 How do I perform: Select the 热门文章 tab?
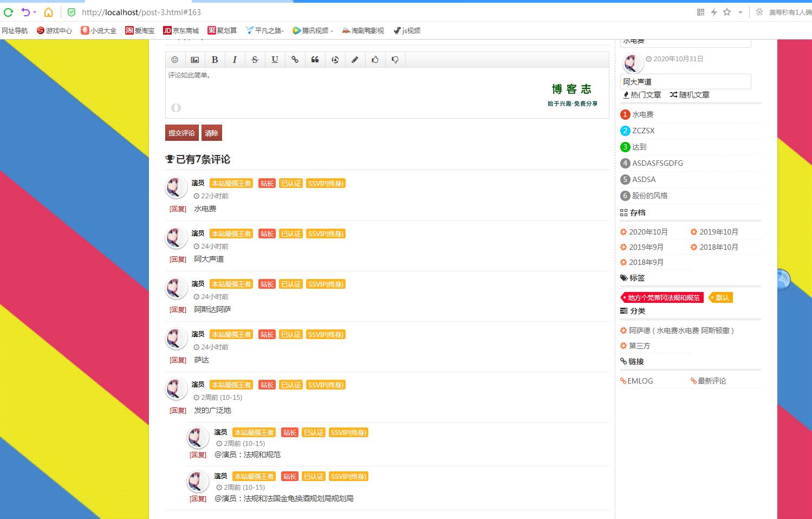[642, 95]
